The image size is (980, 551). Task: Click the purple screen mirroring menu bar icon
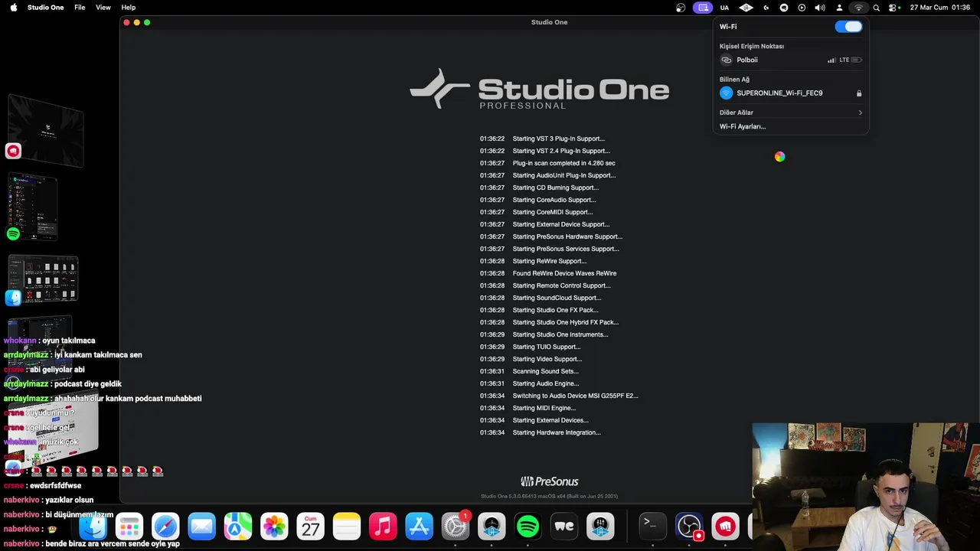tap(703, 8)
